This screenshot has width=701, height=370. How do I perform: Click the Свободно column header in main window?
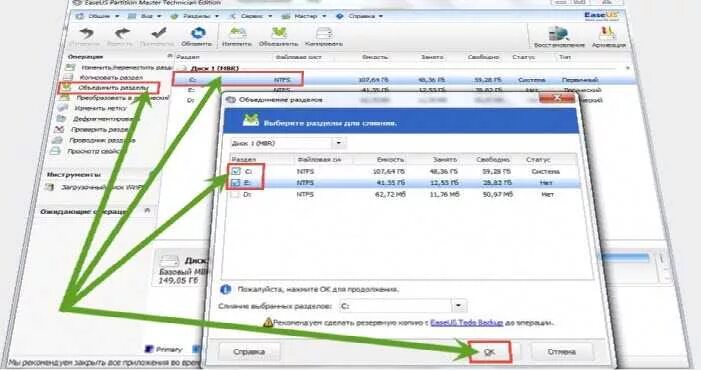pos(483,57)
